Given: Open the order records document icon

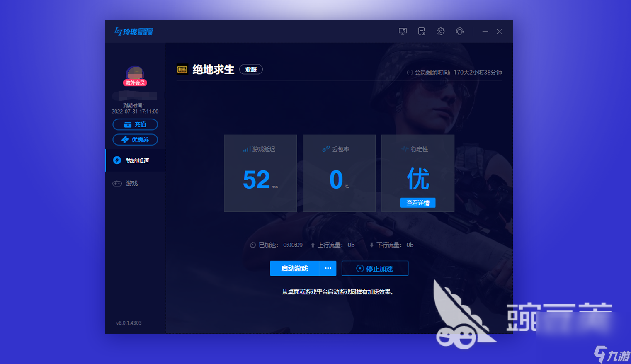Looking at the screenshot, I should (x=422, y=32).
